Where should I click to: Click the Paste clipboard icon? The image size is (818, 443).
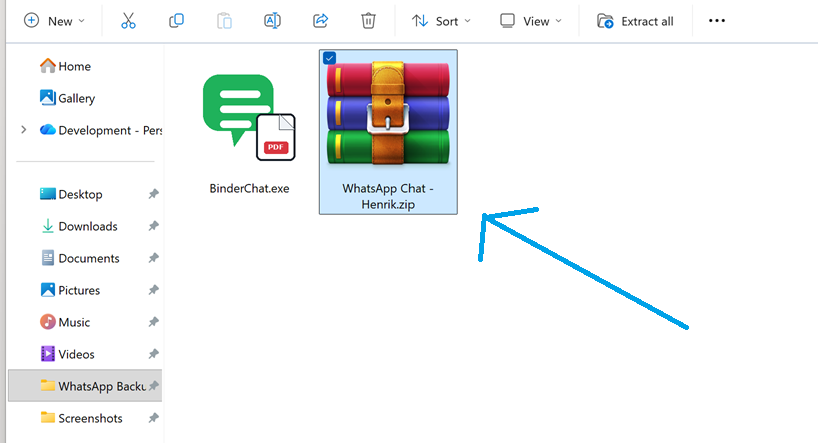click(224, 21)
